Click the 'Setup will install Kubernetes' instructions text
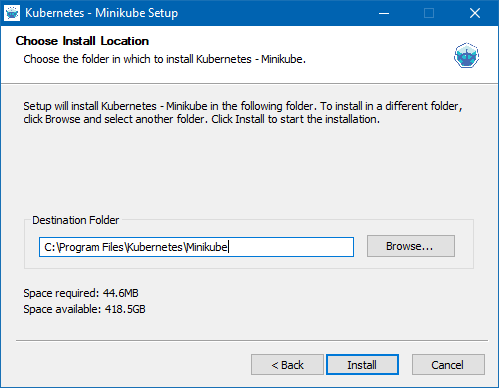The image size is (499, 388). point(243,112)
